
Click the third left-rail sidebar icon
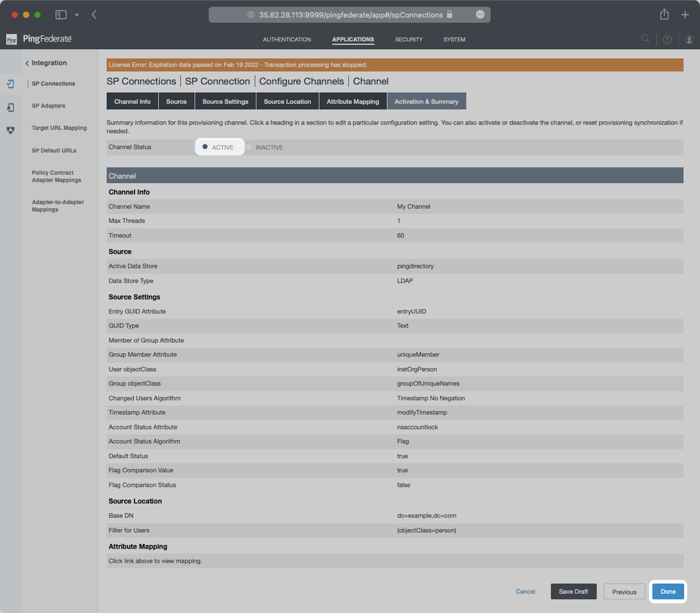tap(10, 130)
